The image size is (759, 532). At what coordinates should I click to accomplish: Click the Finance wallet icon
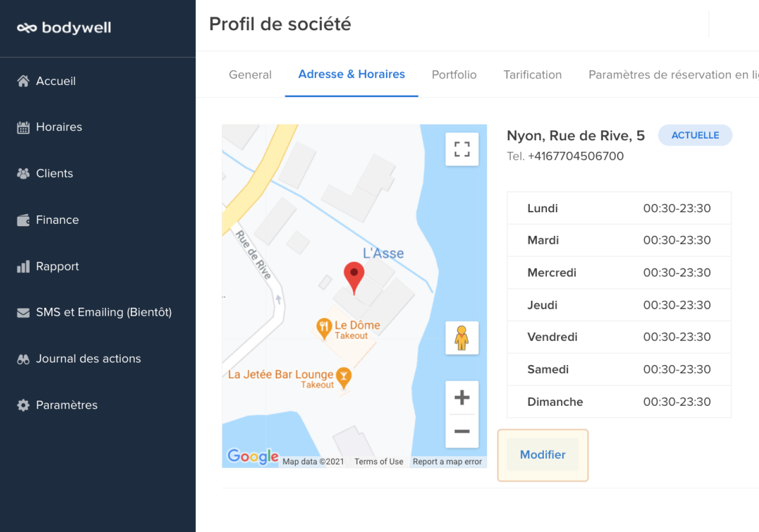(x=23, y=220)
